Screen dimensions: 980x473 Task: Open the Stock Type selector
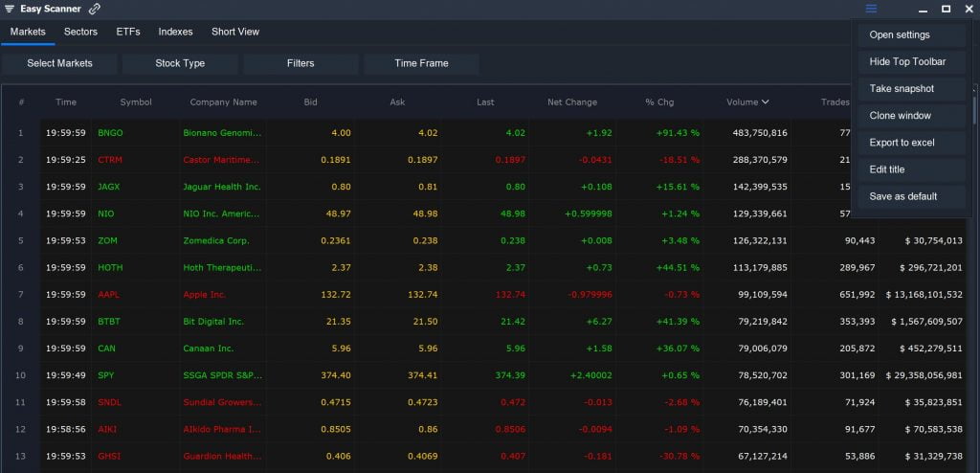click(180, 63)
